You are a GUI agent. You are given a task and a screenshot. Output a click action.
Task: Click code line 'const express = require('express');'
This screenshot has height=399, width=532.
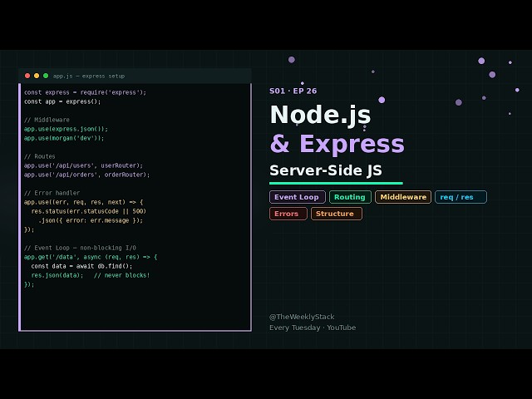click(85, 92)
